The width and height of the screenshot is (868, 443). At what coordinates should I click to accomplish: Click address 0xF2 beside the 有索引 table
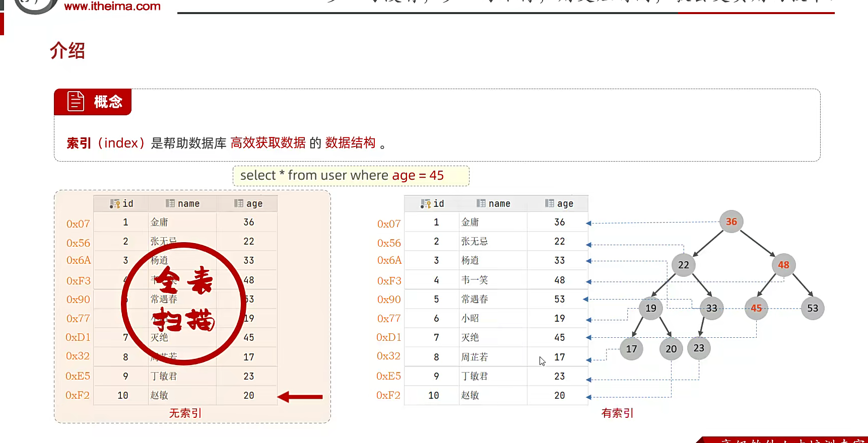388,395
